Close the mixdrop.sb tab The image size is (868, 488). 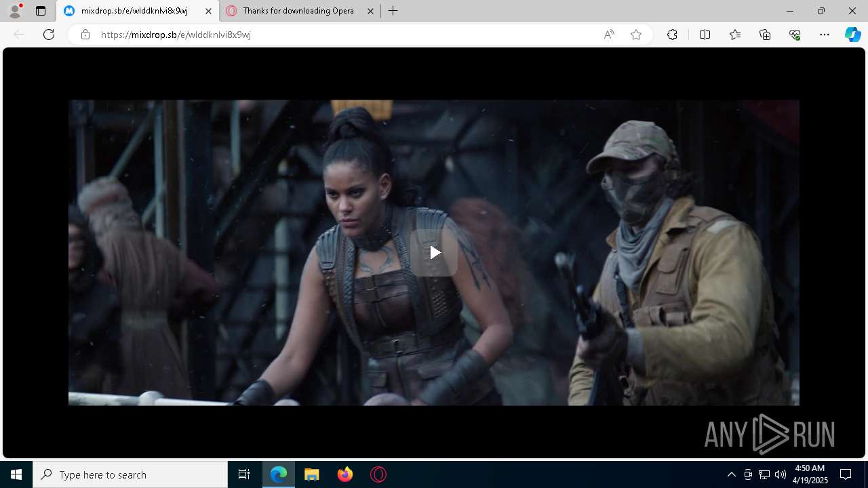(208, 11)
